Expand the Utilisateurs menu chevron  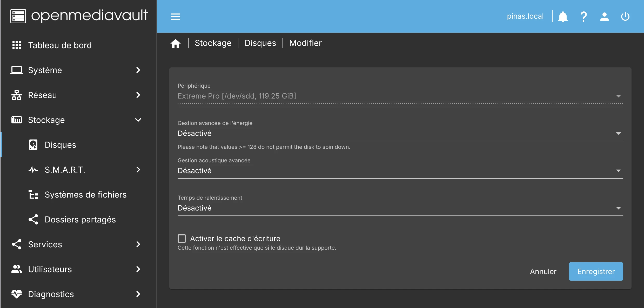tap(138, 269)
